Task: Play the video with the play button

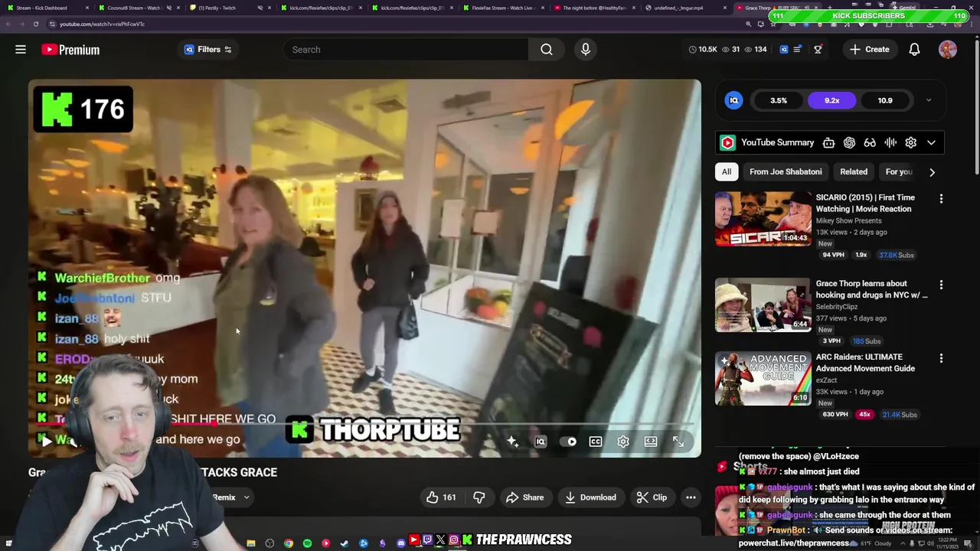Action: 47,442
